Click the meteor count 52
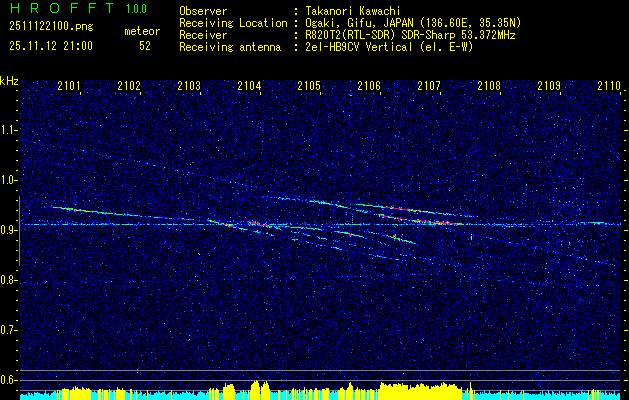The width and height of the screenshot is (629, 400). [145, 46]
